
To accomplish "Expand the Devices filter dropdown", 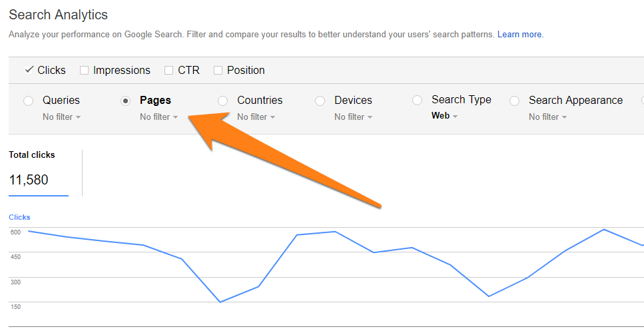I will [x=353, y=117].
